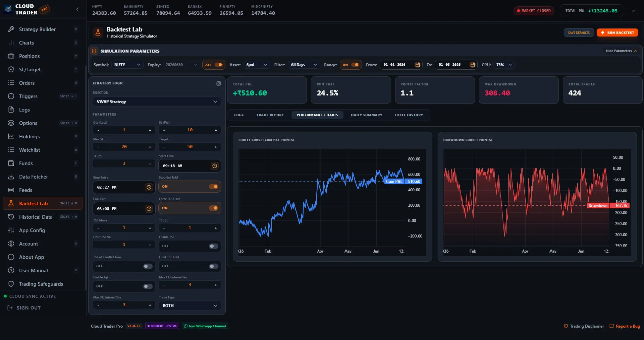644x340 pixels.
Task: Open Logs document icon
Action: 11,110
